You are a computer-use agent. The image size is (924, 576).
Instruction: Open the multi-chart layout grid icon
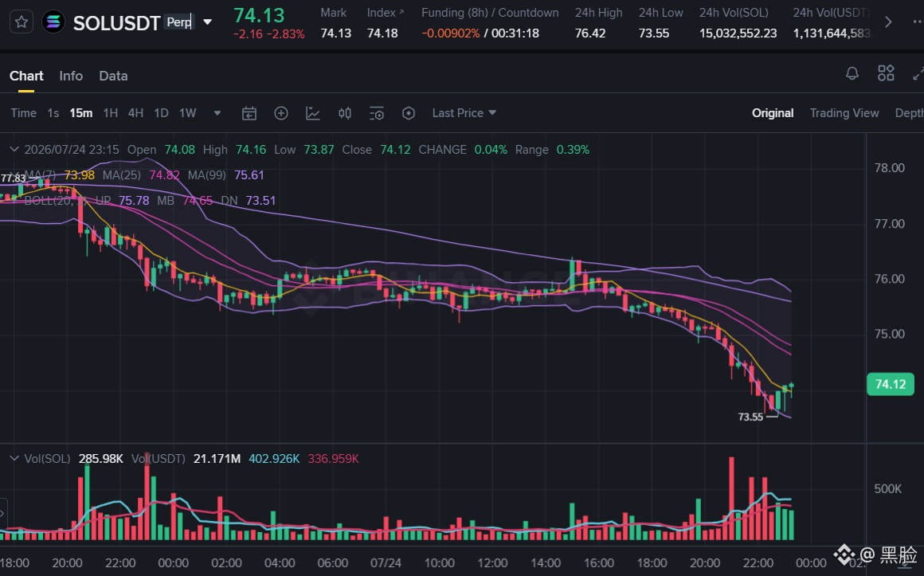[x=886, y=74]
